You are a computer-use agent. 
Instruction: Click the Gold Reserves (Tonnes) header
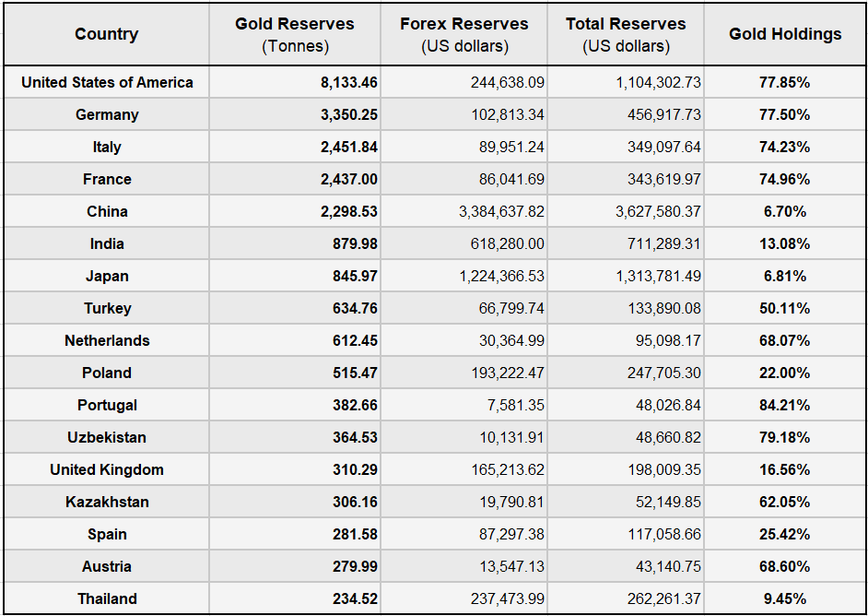[x=295, y=34]
